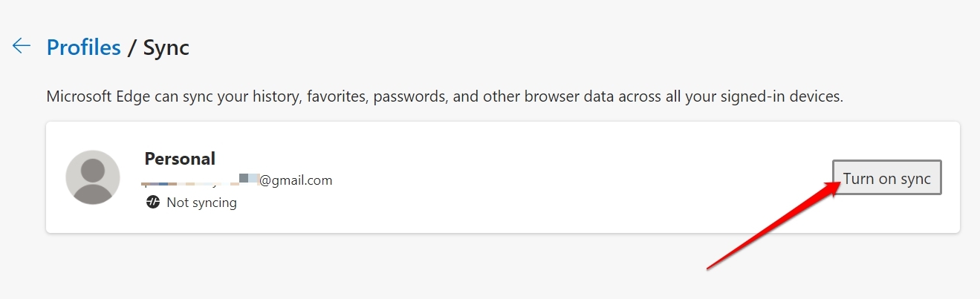
Task: Go back using the left arrow
Action: [22, 47]
